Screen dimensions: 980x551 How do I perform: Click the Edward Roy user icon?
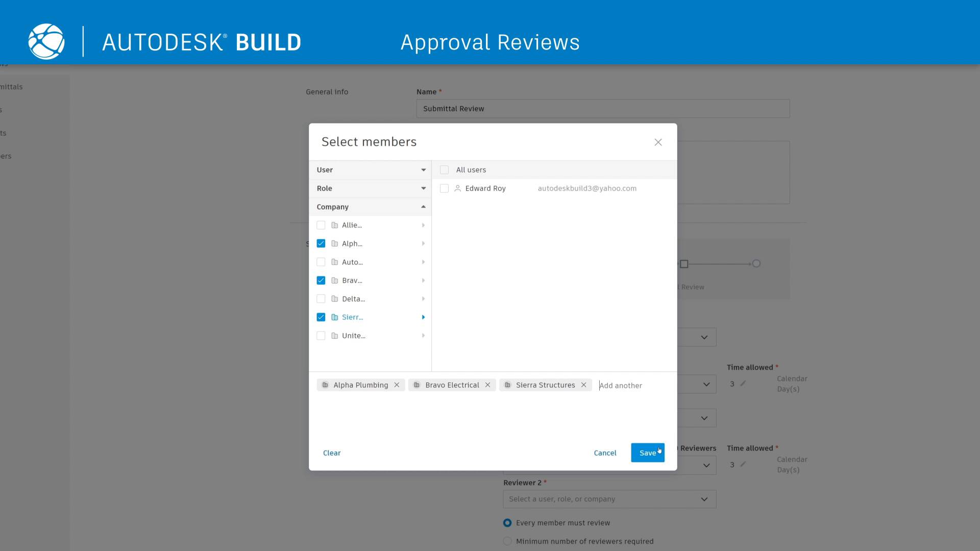click(x=457, y=188)
